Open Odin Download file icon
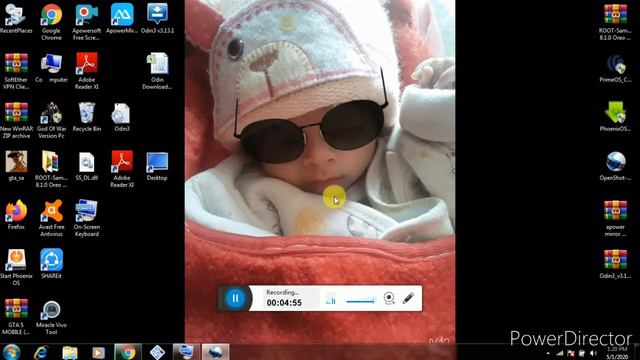Screen dimensions: 640x360 157,71
